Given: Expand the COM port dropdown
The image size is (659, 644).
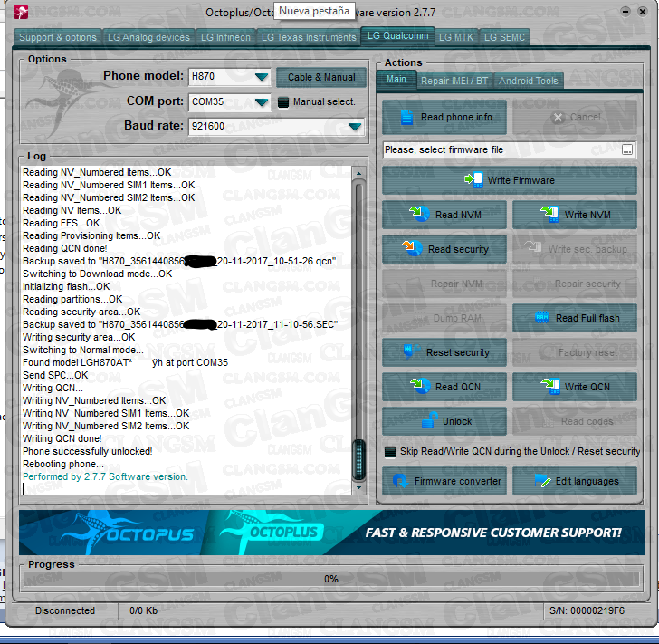Looking at the screenshot, I should (x=262, y=102).
